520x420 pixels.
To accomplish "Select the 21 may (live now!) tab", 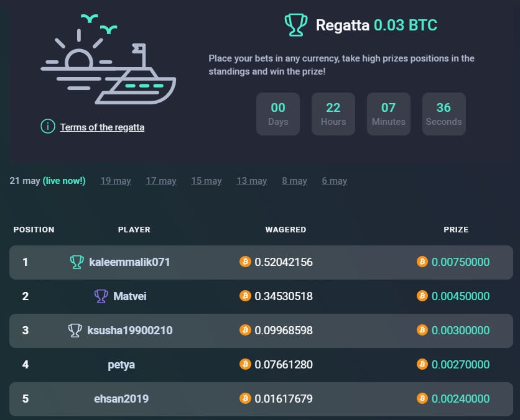I will click(47, 181).
